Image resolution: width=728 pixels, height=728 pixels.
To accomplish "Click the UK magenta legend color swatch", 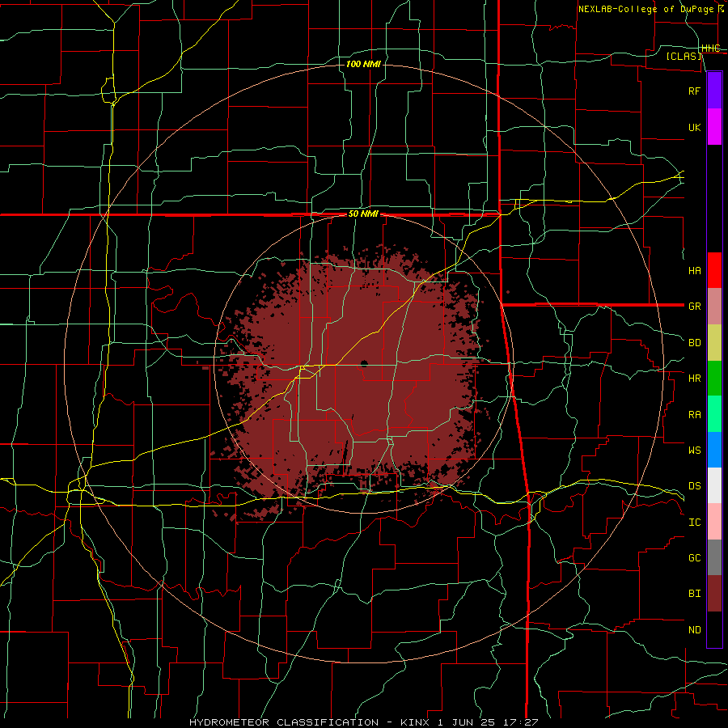I will (x=714, y=126).
